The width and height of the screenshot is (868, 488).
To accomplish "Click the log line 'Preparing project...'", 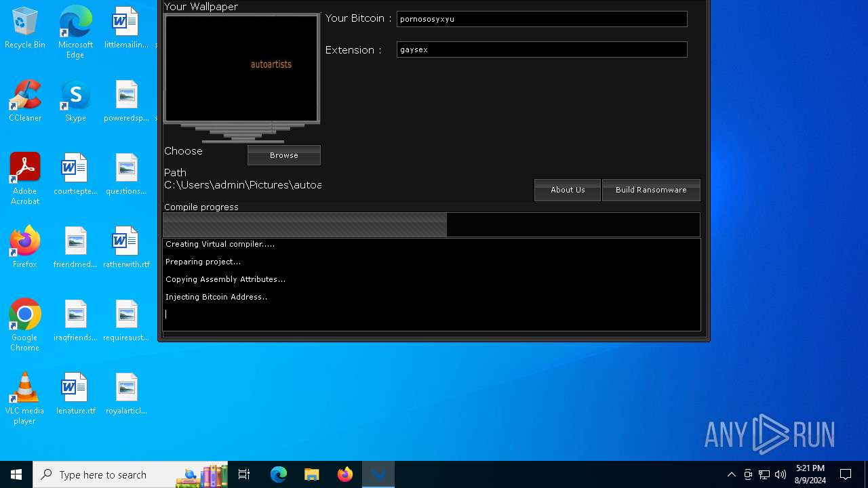I will click(x=203, y=262).
